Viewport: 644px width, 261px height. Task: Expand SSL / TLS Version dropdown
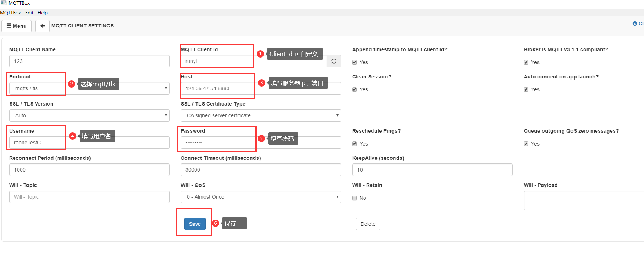pos(89,115)
